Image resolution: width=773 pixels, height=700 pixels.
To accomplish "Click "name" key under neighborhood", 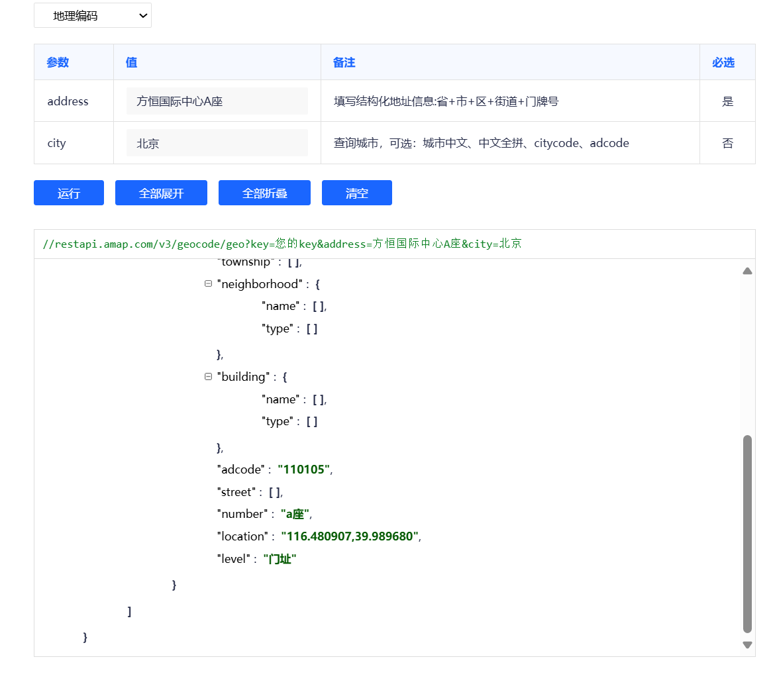I will point(280,306).
